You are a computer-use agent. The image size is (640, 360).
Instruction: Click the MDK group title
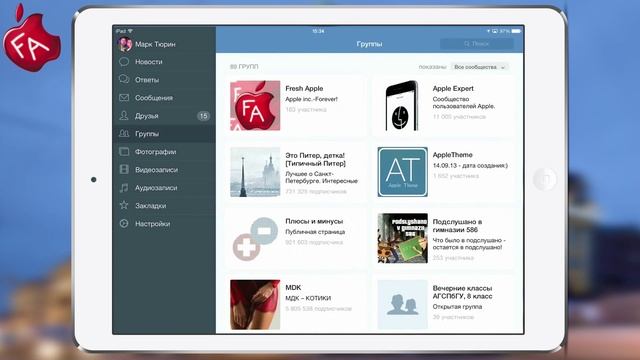coord(293,287)
